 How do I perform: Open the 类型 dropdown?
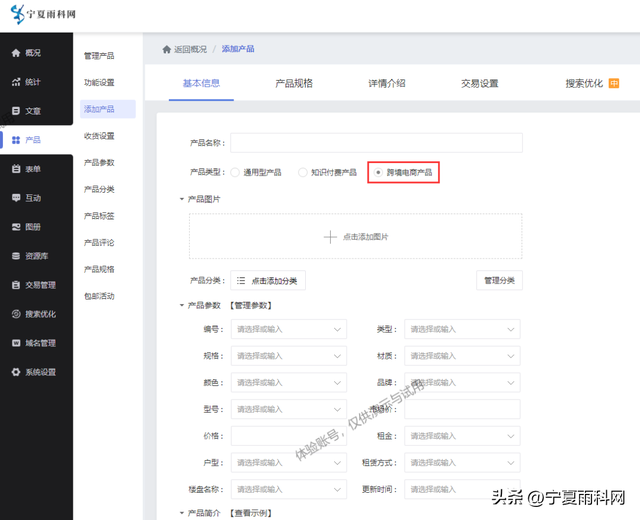[x=462, y=329]
